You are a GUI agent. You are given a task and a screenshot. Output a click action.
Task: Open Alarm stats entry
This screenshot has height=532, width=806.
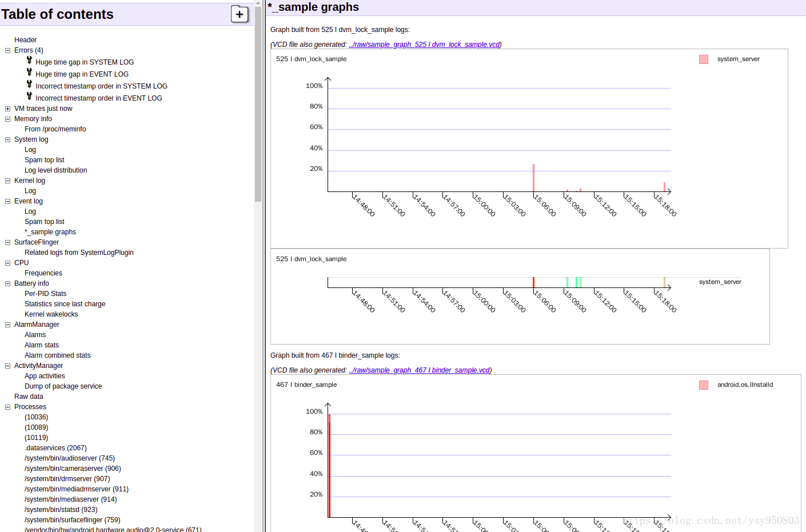(x=42, y=345)
